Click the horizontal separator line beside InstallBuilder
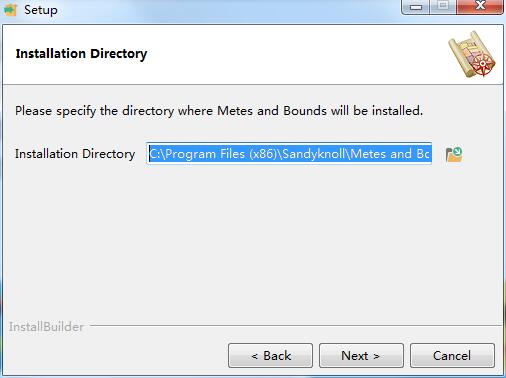 tap(295, 325)
